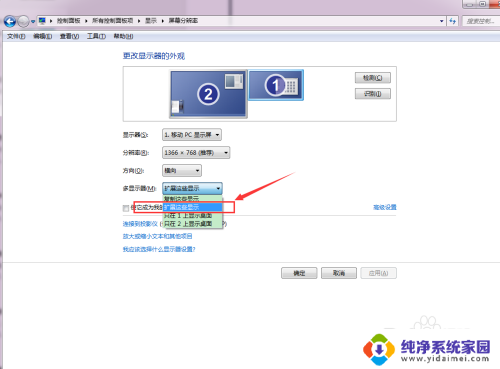Click the 应用(A) Apply button

378,273
